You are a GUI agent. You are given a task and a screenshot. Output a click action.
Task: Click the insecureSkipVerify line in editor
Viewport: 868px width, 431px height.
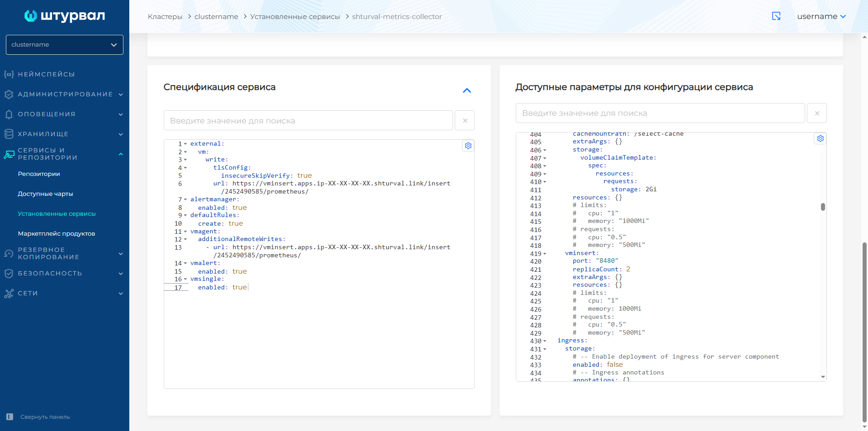266,175
